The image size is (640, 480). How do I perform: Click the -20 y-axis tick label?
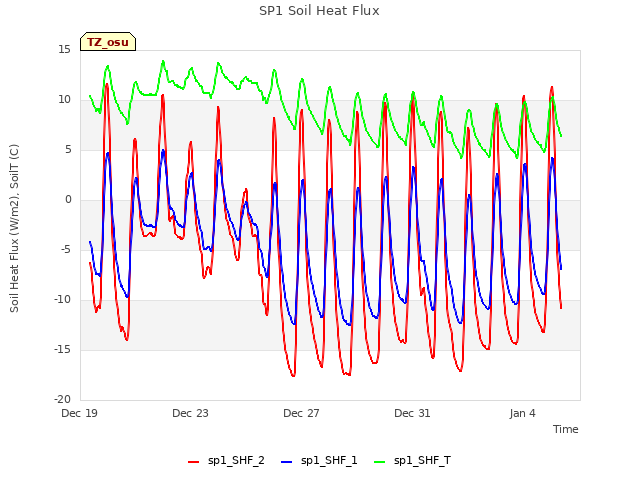tap(63, 399)
